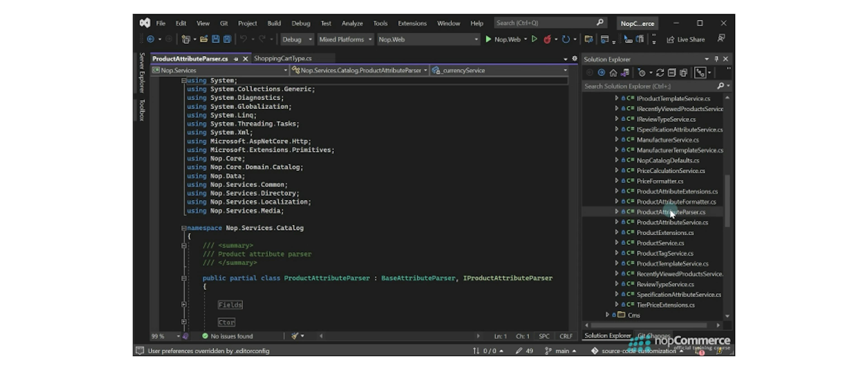Click the editor settings gear icon
This screenshot has height=370, width=868.
click(575, 58)
